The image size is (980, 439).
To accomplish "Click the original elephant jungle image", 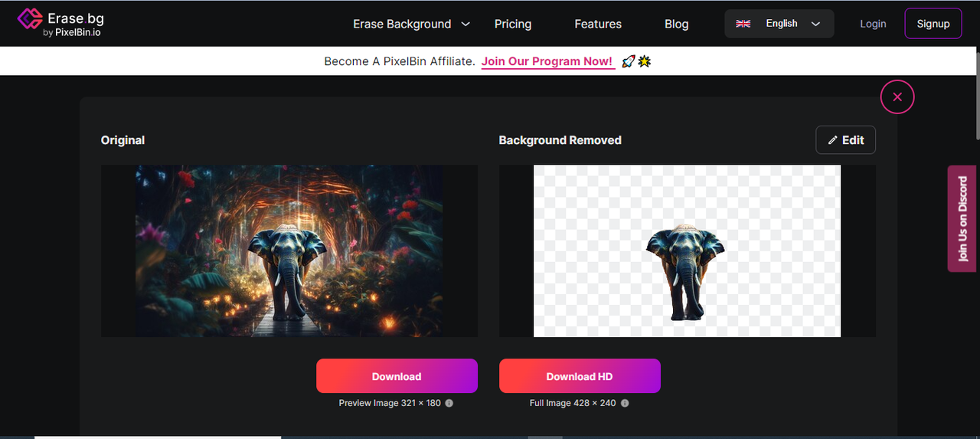I will [289, 251].
